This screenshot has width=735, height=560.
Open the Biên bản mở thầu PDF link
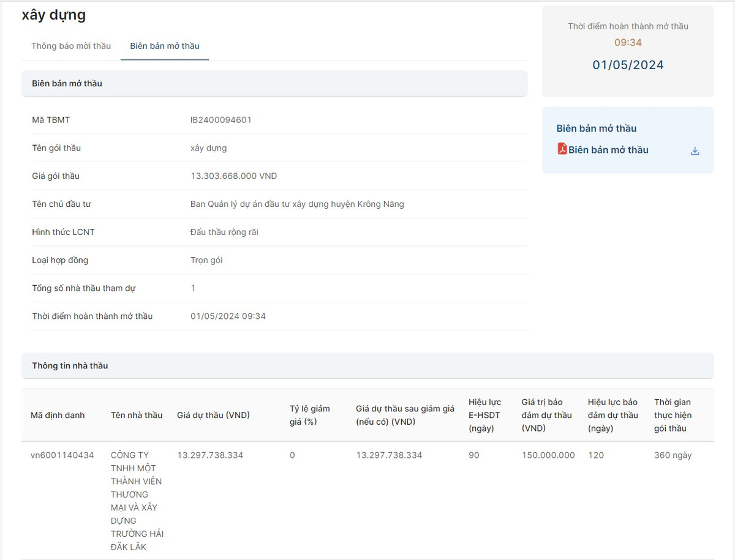click(x=608, y=150)
